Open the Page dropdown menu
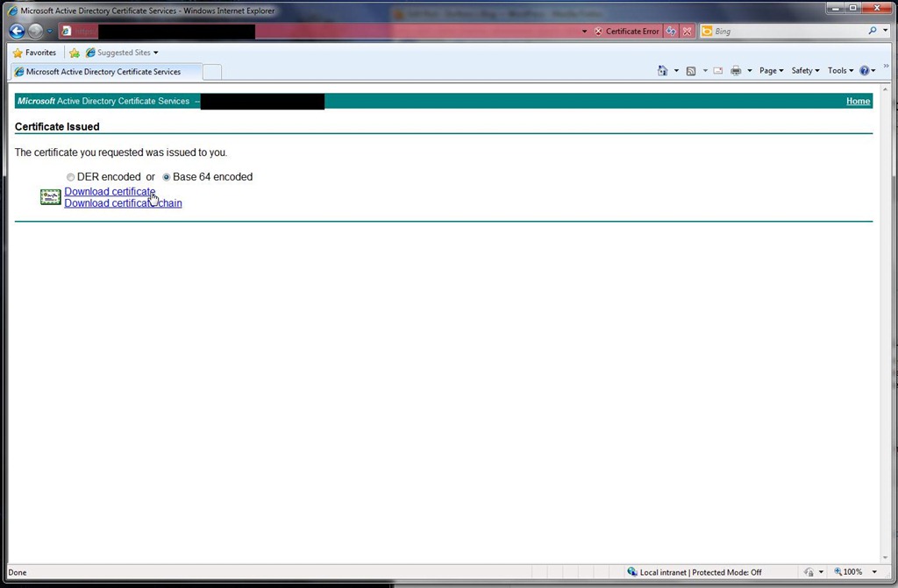 click(x=771, y=71)
